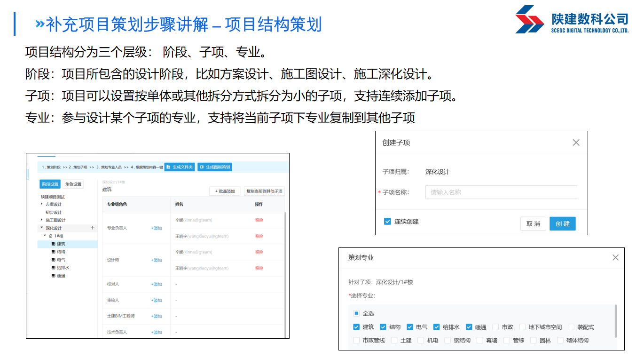Close the 策划专业 dialog with X

(615, 257)
